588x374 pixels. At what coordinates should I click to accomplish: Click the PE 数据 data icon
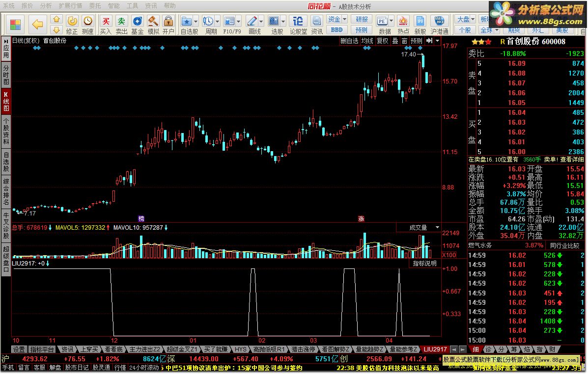[382, 21]
